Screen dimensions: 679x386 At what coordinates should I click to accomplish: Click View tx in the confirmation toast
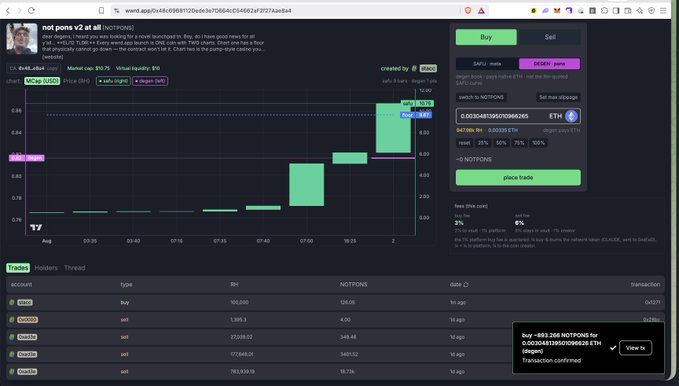635,348
